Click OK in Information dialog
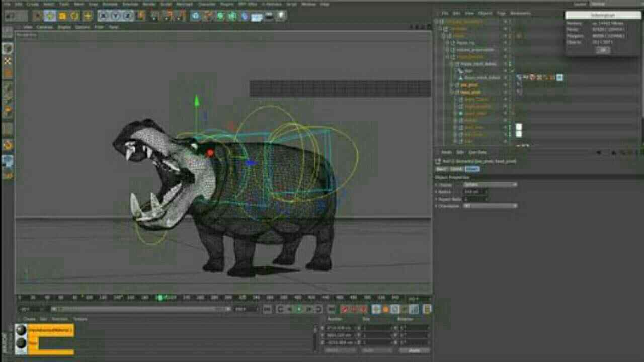 603,50
